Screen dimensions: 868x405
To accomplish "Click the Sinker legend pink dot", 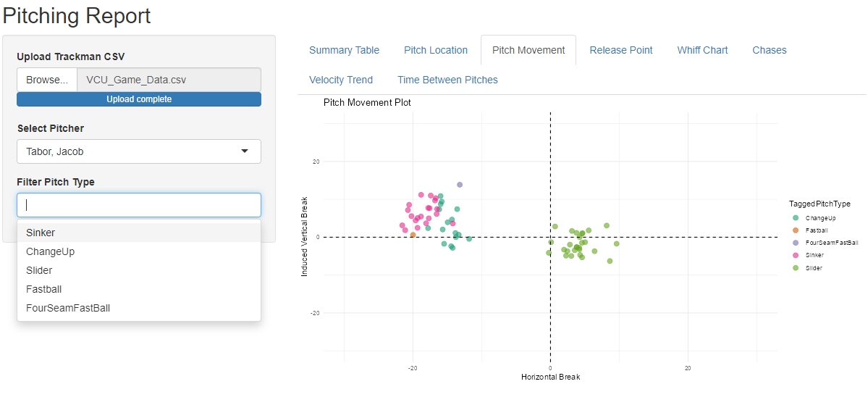I will point(796,255).
